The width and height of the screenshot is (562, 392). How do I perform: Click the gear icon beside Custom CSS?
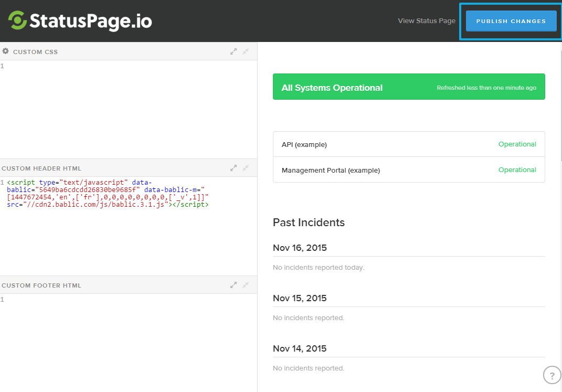click(6, 51)
